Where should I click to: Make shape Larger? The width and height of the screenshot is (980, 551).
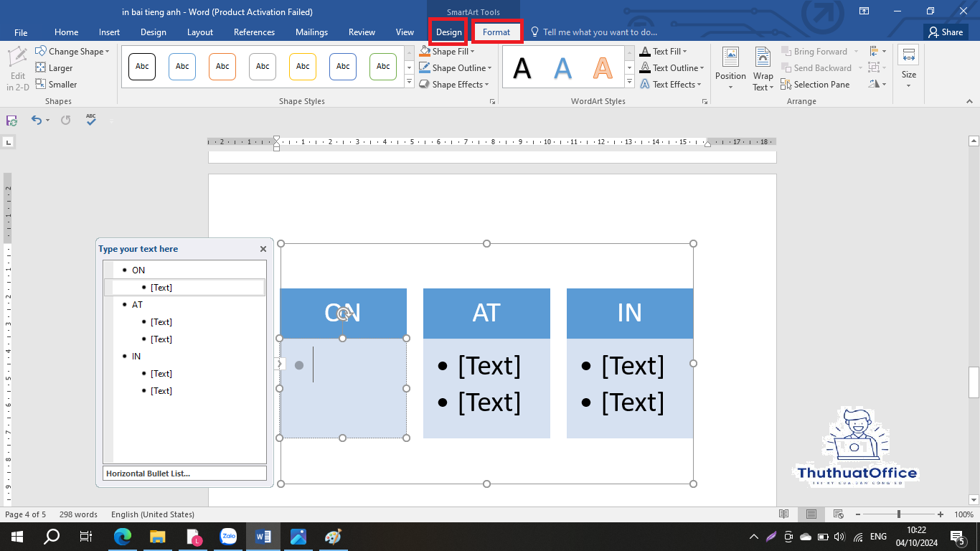(x=54, y=68)
